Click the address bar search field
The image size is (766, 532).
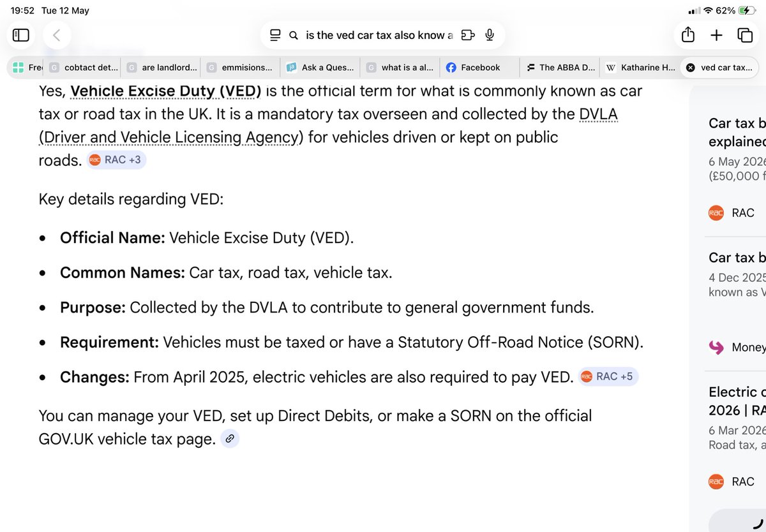(382, 35)
